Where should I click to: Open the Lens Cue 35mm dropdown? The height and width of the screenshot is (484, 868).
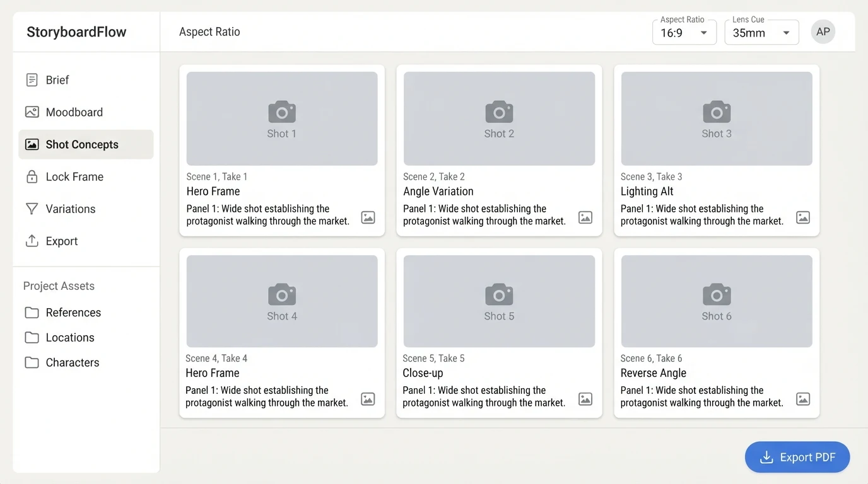click(761, 32)
